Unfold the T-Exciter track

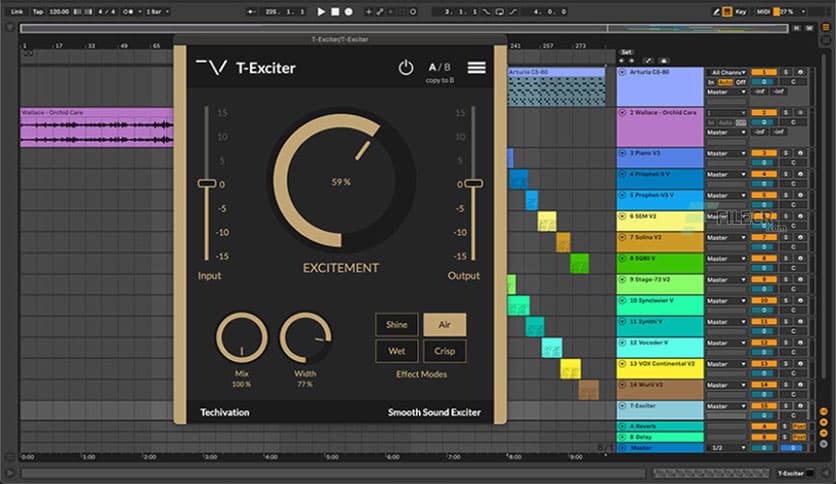[622, 406]
